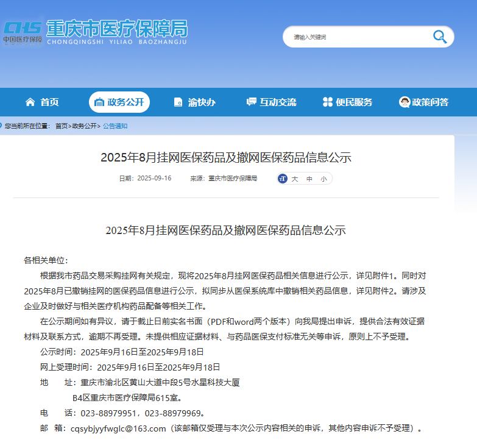Click the email cqsybjyyfwglc@163.com
The width and height of the screenshot is (477, 448).
pos(118,428)
